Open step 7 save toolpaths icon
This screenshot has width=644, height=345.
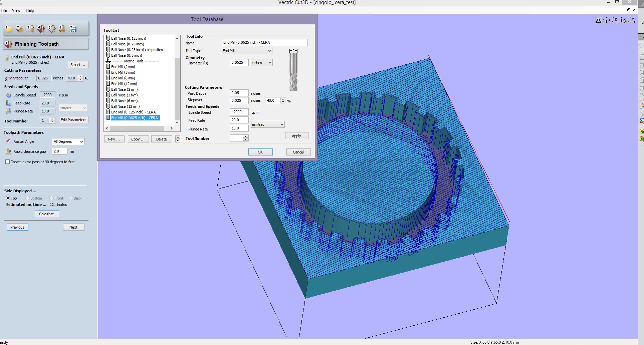pyautogui.click(x=73, y=29)
